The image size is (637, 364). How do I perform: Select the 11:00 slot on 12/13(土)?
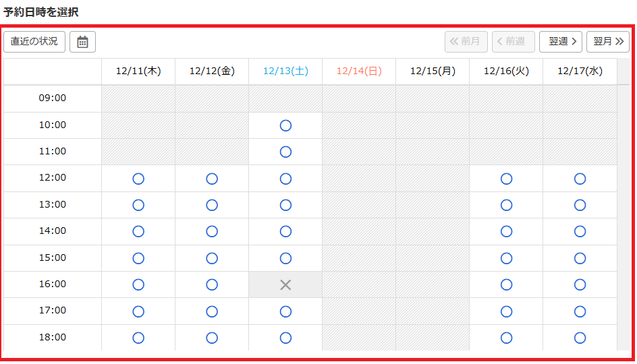[285, 152]
